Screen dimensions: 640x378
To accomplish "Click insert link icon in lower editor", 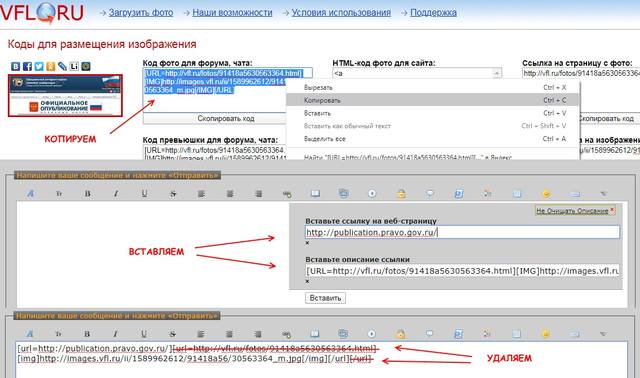I will (x=287, y=334).
